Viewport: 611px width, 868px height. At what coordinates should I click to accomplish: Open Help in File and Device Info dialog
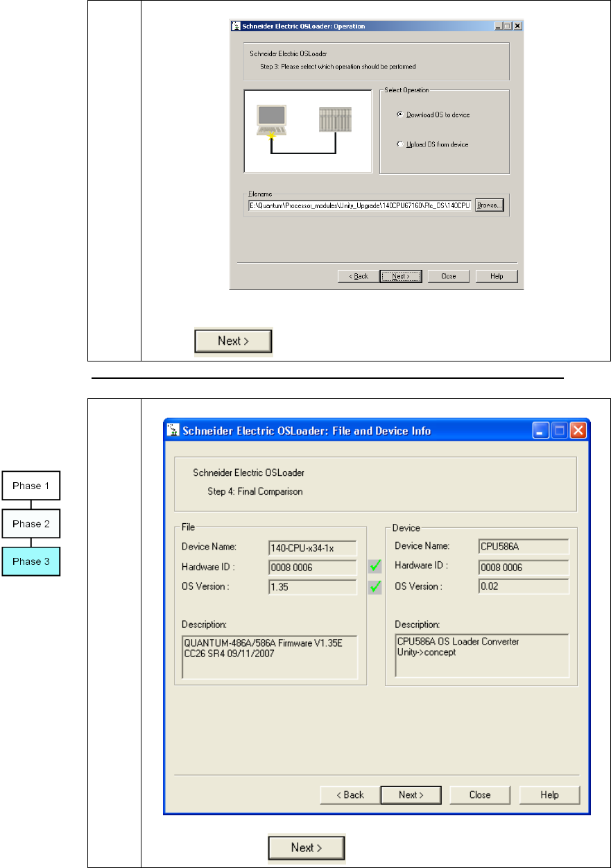[549, 795]
